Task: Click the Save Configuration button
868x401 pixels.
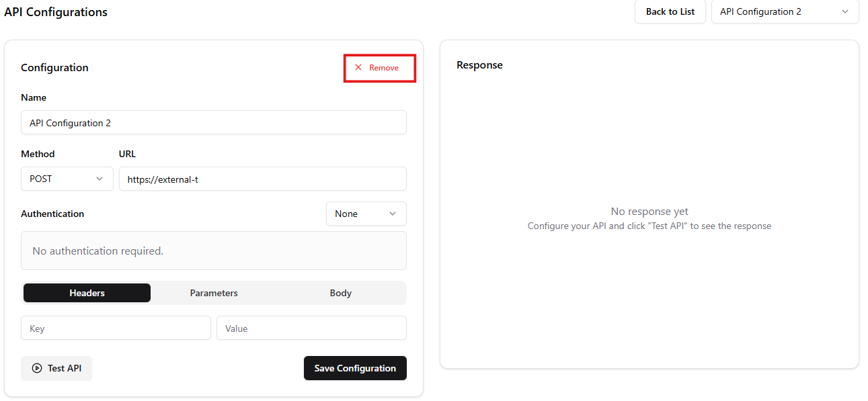Action: 355,368
